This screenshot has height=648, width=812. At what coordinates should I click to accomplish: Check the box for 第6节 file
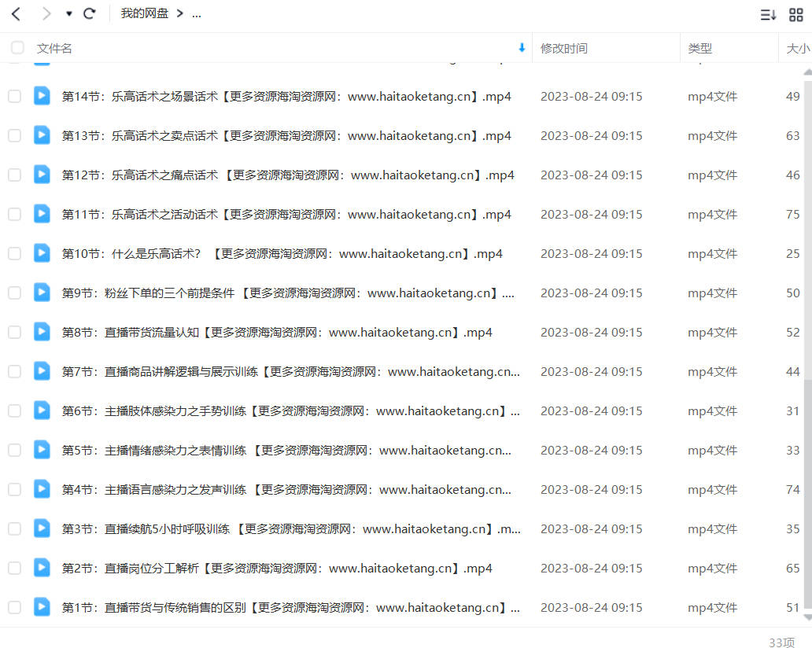pyautogui.click(x=14, y=411)
